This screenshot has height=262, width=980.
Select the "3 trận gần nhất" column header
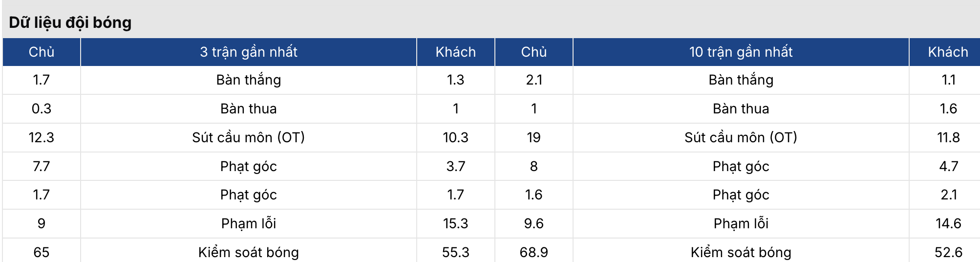[248, 52]
